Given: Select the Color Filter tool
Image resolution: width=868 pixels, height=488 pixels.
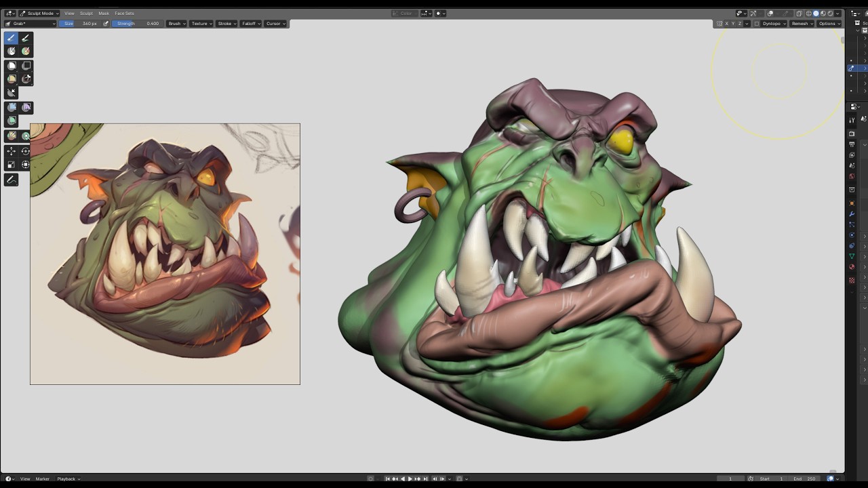Looking at the screenshot, I should 11,120.
